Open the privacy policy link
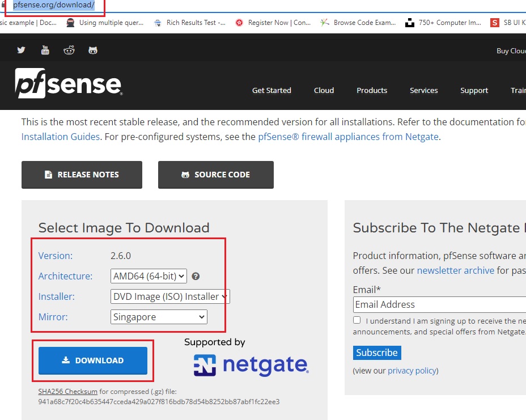The width and height of the screenshot is (526, 420). (412, 371)
